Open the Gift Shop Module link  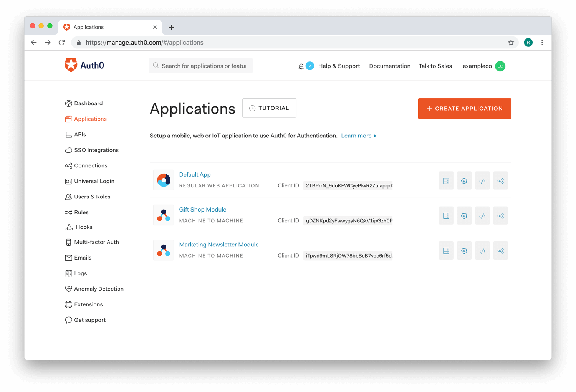coord(203,209)
